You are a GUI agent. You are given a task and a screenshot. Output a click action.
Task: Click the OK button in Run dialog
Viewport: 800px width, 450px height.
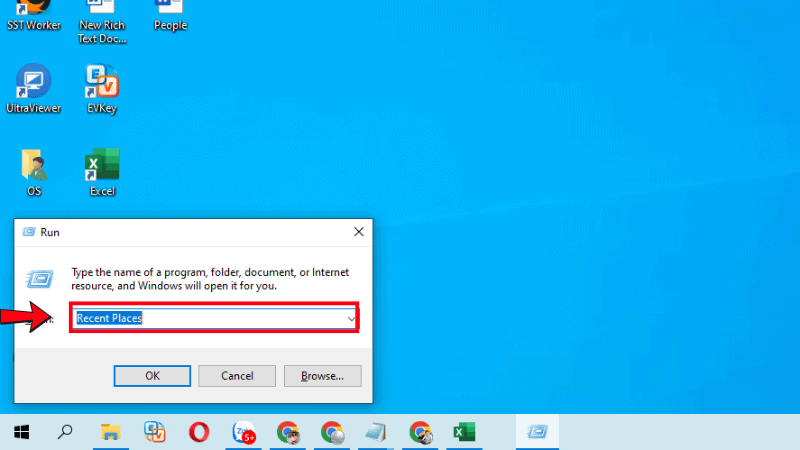(152, 376)
